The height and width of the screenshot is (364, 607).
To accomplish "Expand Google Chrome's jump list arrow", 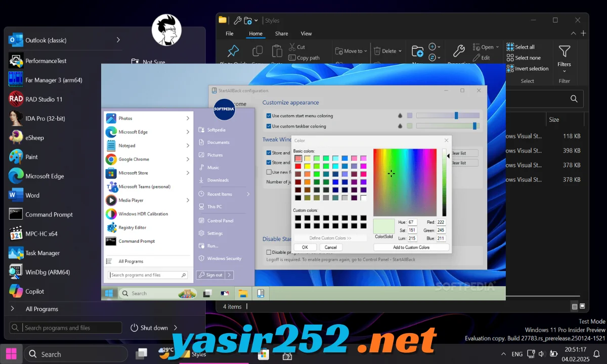I will click(188, 159).
